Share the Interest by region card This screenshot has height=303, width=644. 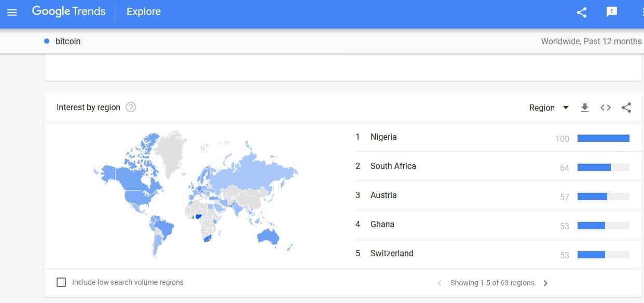[626, 108]
